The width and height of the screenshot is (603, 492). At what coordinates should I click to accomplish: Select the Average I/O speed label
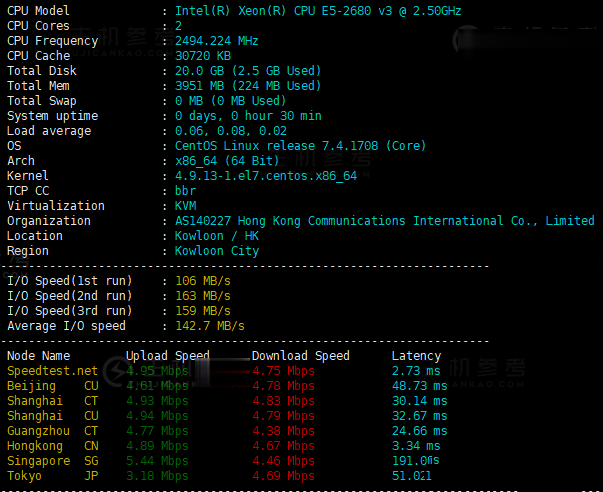click(66, 326)
